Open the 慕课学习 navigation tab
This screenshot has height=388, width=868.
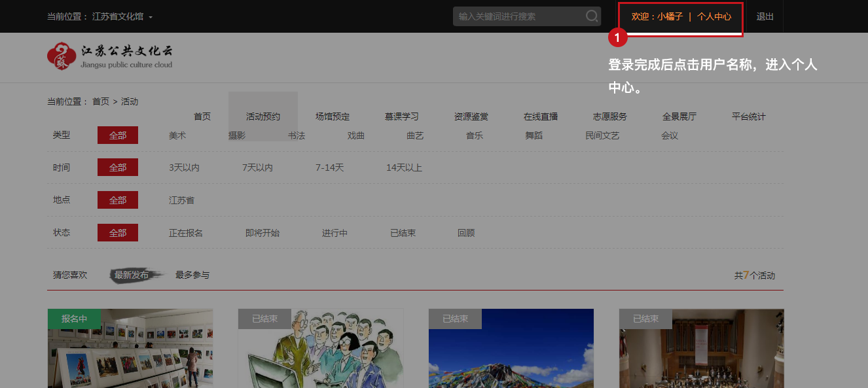402,116
